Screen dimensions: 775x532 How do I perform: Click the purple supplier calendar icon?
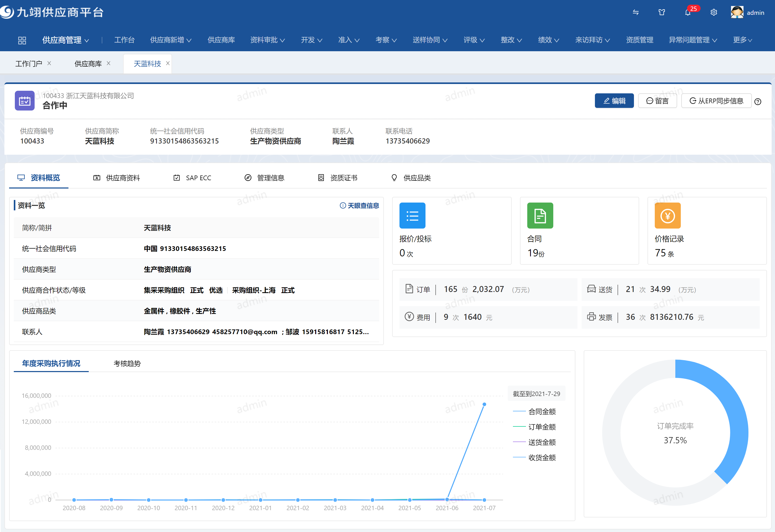click(25, 101)
